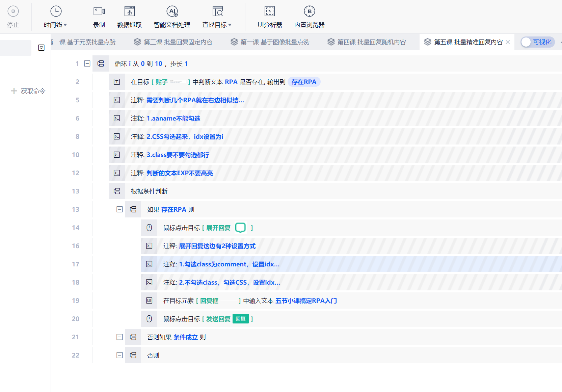
Task: Collapse the 否则 branch on line 22
Action: (x=119, y=355)
